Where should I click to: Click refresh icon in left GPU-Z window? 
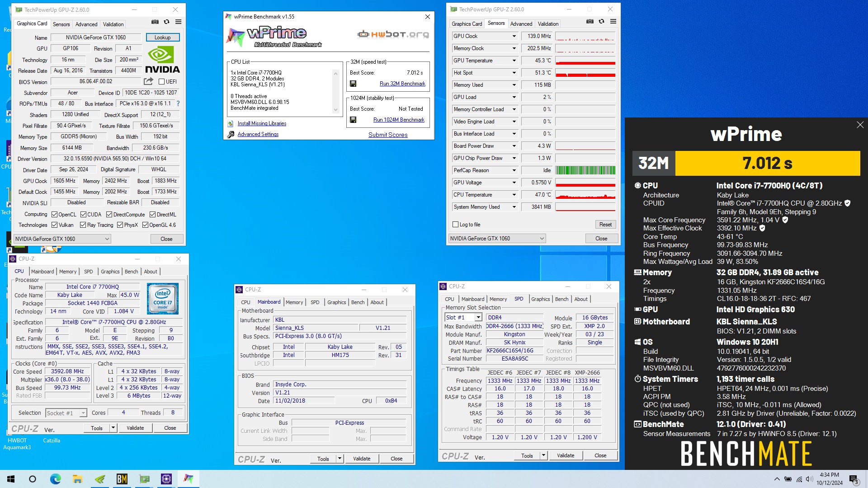point(166,22)
